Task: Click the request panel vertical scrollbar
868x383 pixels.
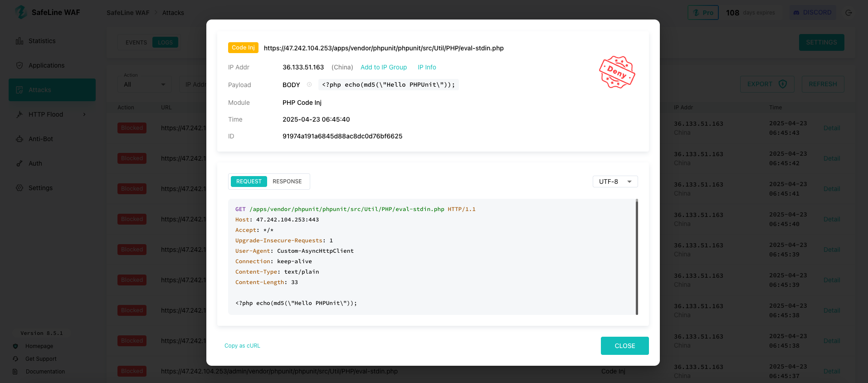Action: [x=637, y=257]
